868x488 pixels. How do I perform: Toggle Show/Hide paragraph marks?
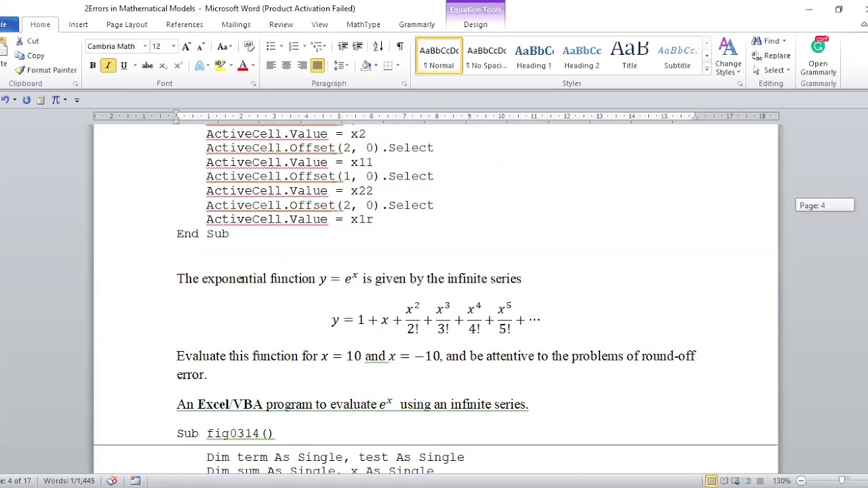(x=400, y=47)
